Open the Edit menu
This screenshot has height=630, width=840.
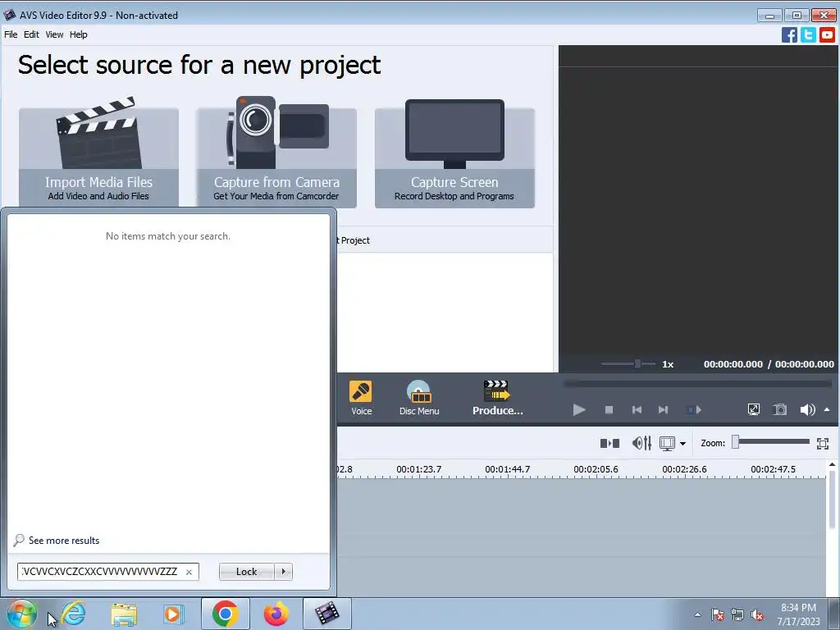(x=31, y=34)
